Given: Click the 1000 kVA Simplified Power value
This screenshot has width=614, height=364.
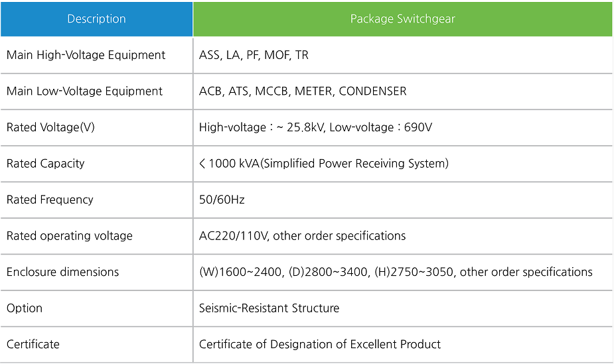Looking at the screenshot, I should [324, 164].
